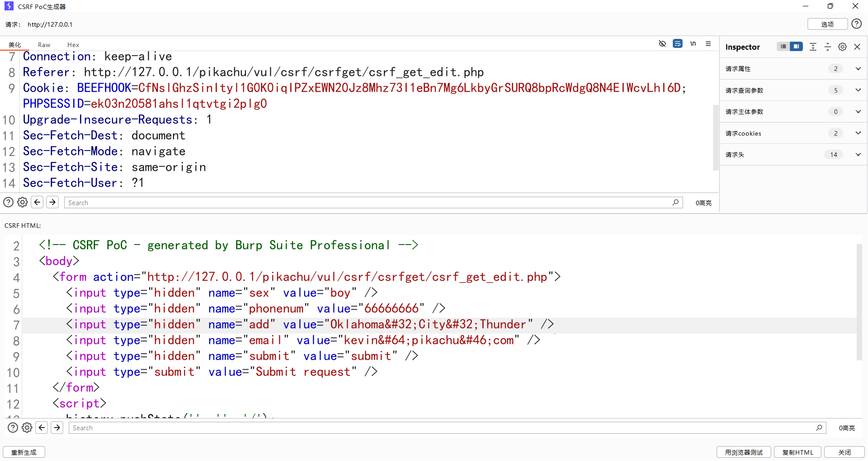Open Inspector settings gear
The width and height of the screenshot is (868, 461).
point(842,47)
